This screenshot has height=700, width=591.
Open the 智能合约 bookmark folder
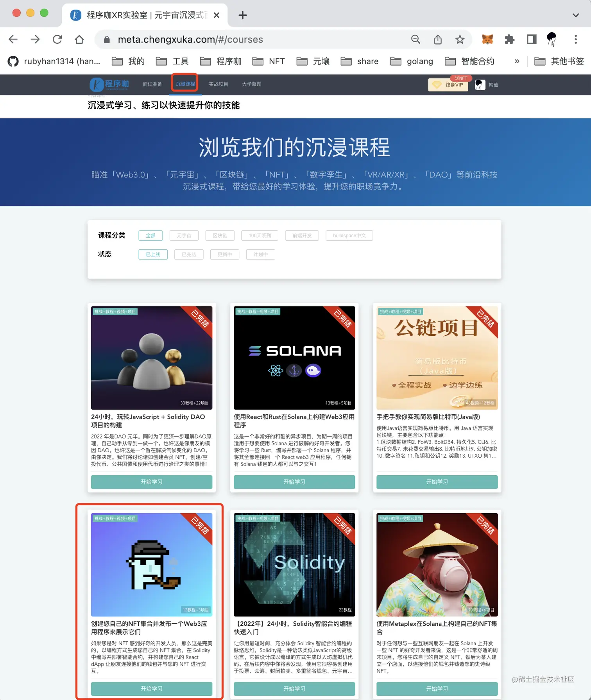[469, 61]
